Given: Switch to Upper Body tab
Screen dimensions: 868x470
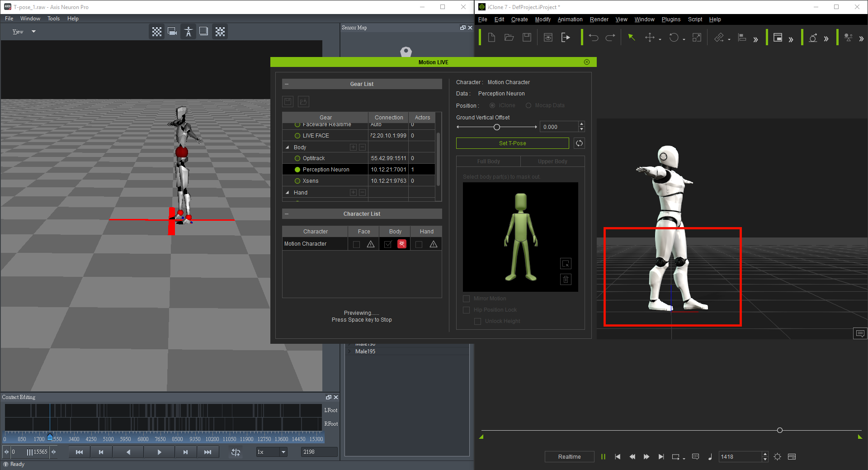Looking at the screenshot, I should pyautogui.click(x=552, y=161).
